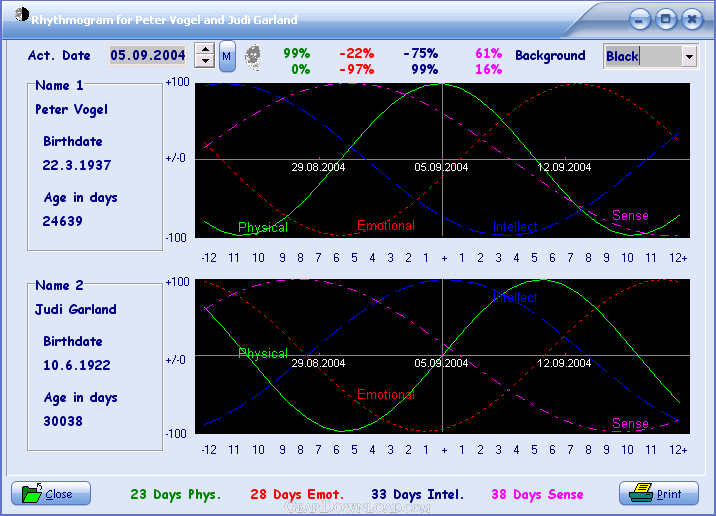Click the green 0% physical value
The image size is (716, 516).
[x=301, y=70]
